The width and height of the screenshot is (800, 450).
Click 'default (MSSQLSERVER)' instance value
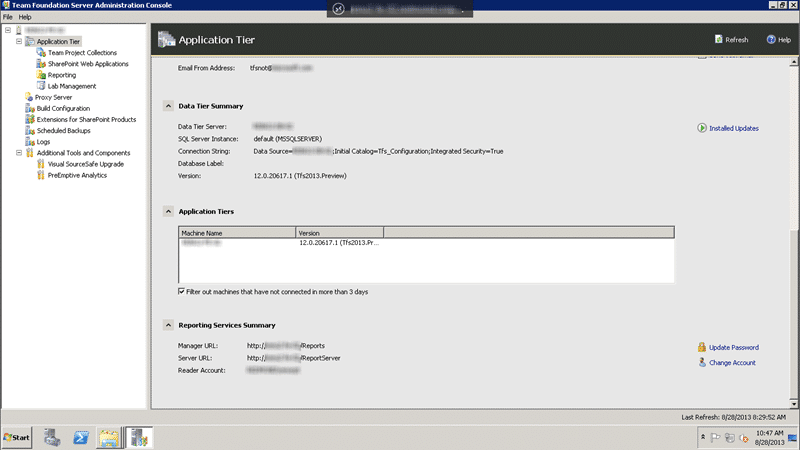pos(288,139)
